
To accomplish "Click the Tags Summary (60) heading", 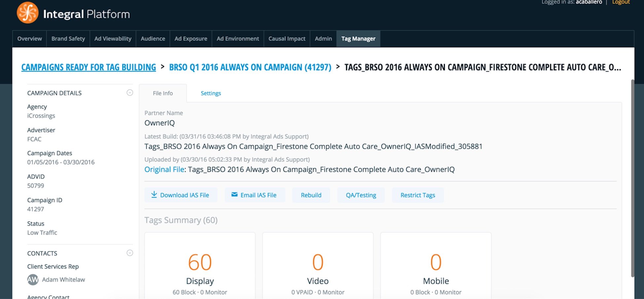I will click(181, 220).
